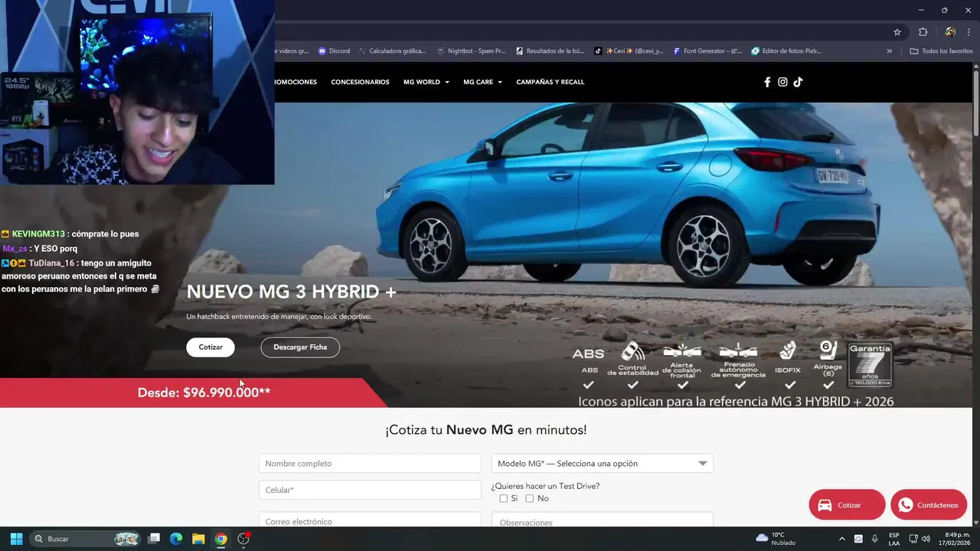This screenshot has height=551, width=980.
Task: Tick the Si checkbox for Test Drive
Action: [x=503, y=498]
